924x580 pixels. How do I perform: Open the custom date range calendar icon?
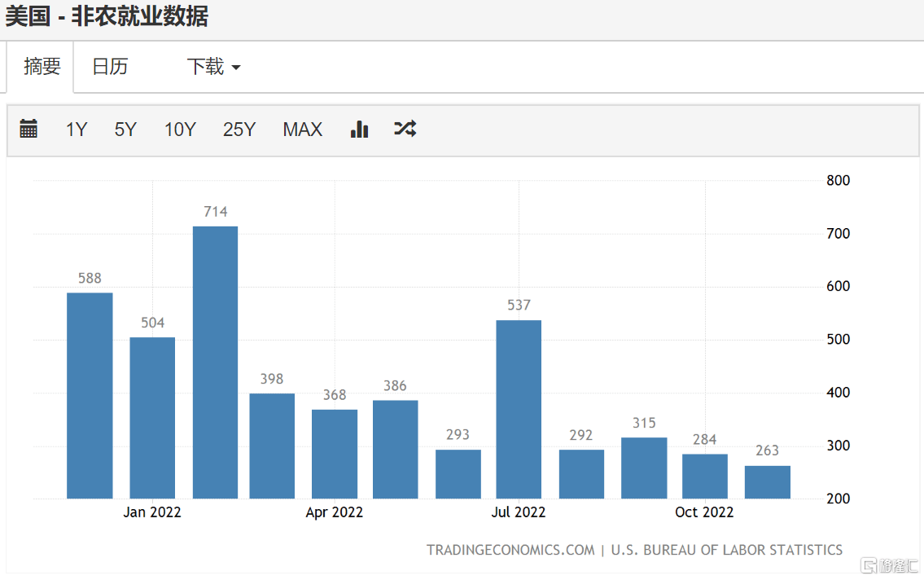click(x=28, y=129)
